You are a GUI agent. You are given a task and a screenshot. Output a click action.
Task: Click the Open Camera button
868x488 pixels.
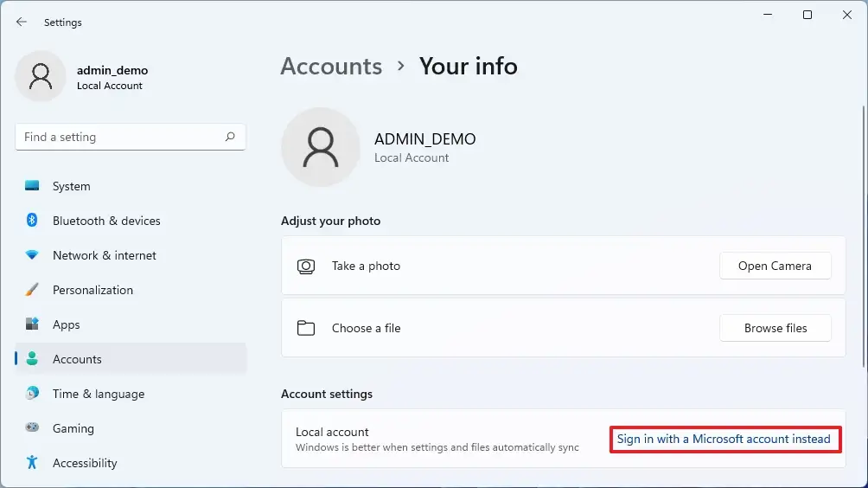775,266
